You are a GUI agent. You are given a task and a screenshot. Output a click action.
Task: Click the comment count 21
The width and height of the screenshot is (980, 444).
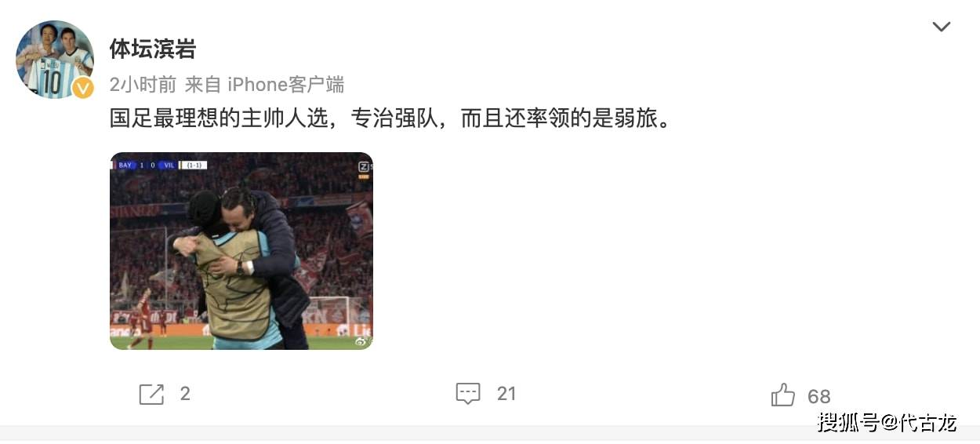506,394
